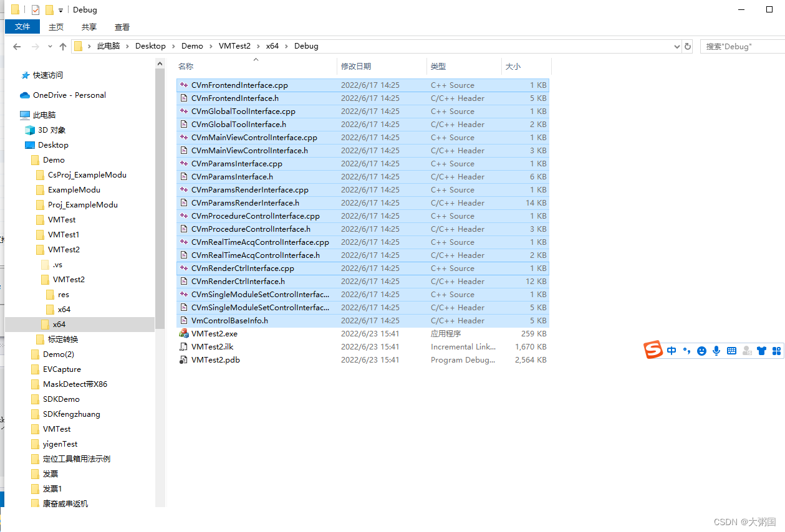Click the Back navigation arrow
Screen dimensions: 785x532
pyautogui.click(x=17, y=46)
